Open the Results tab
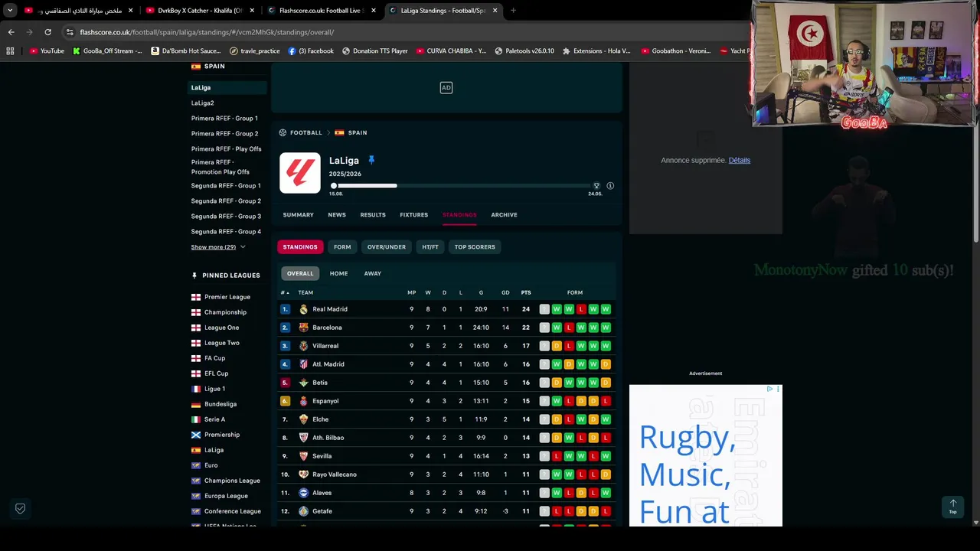Screen dimensions: 980x551 373,215
